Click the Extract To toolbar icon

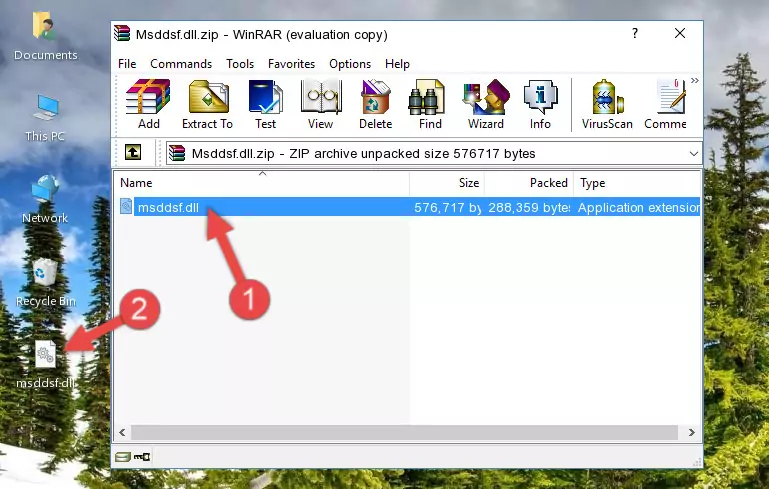click(x=207, y=104)
